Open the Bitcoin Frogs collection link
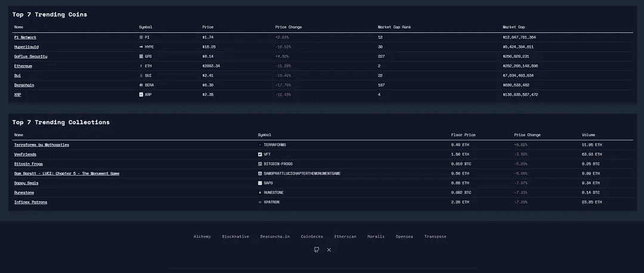 coord(29,164)
